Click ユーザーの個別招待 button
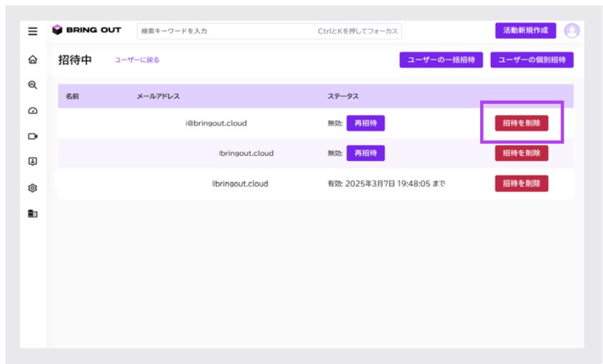603x364 pixels. 532,60
